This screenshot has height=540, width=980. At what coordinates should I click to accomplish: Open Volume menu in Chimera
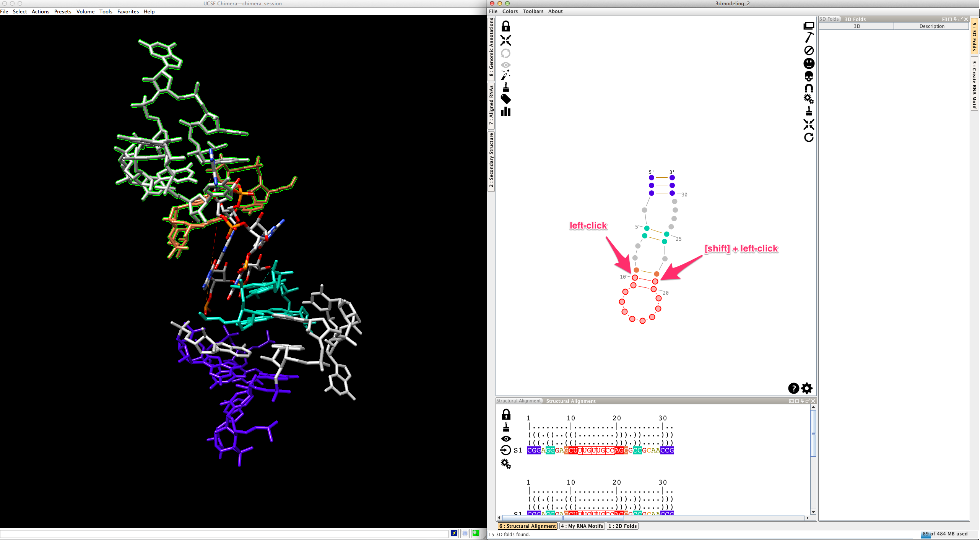click(x=85, y=11)
